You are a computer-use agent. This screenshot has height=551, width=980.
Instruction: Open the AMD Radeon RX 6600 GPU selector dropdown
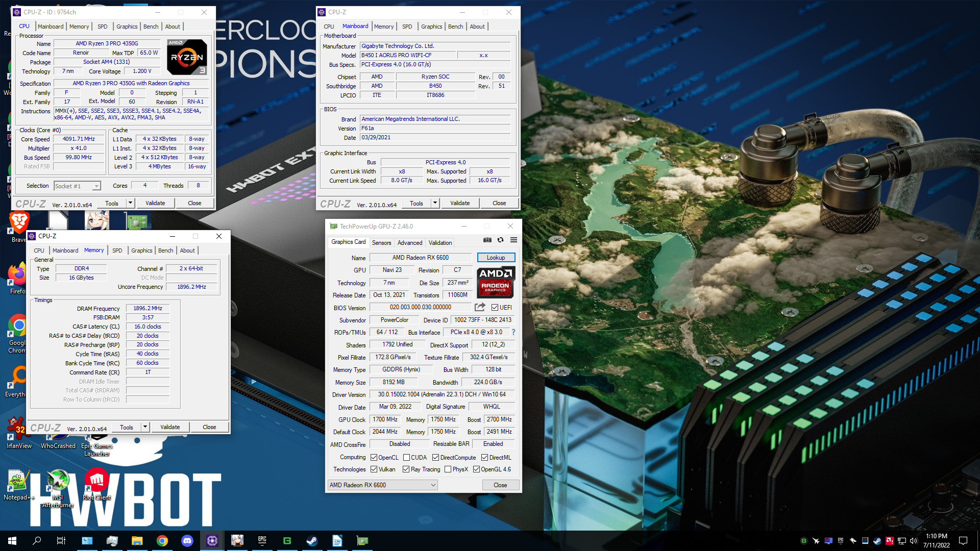point(382,485)
